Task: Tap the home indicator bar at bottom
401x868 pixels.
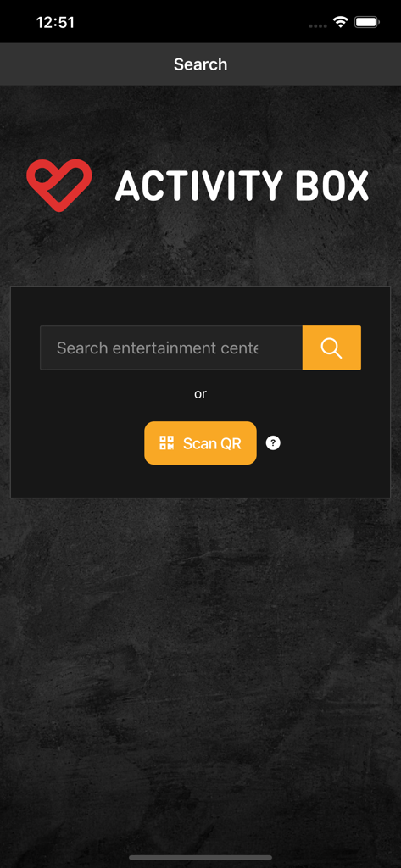Action: 200,858
